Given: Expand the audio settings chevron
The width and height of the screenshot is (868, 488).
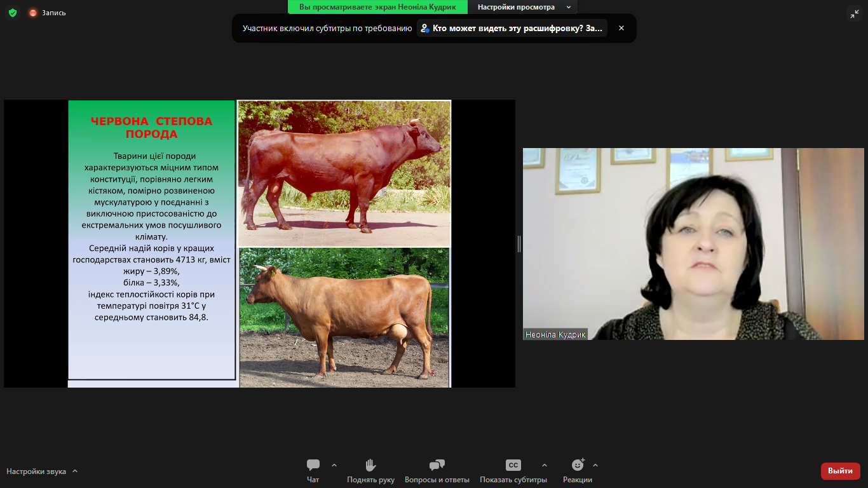Looking at the screenshot, I should (x=75, y=471).
